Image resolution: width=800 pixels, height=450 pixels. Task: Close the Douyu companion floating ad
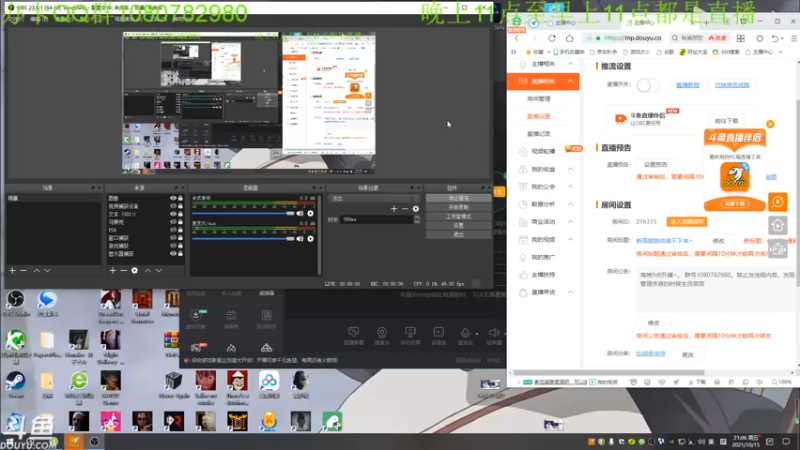(770, 124)
